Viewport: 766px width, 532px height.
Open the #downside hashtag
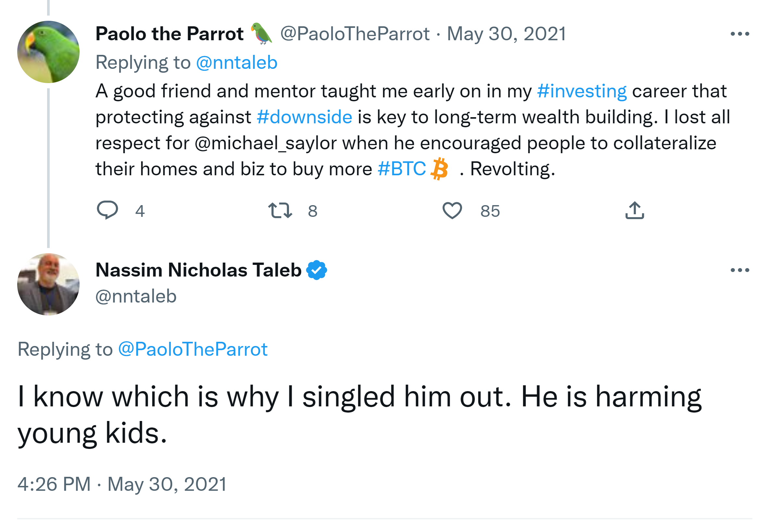304,117
